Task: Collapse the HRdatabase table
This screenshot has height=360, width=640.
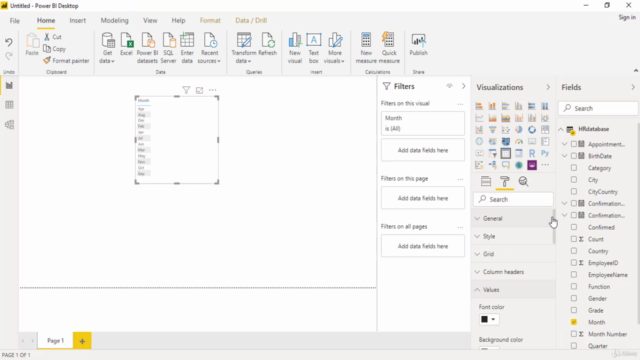Action: click(x=561, y=129)
